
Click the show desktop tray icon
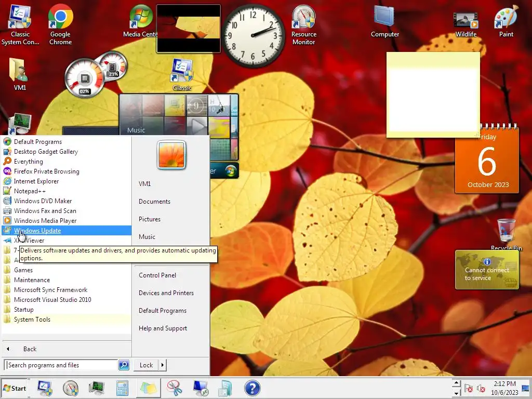pyautogui.click(x=526, y=388)
